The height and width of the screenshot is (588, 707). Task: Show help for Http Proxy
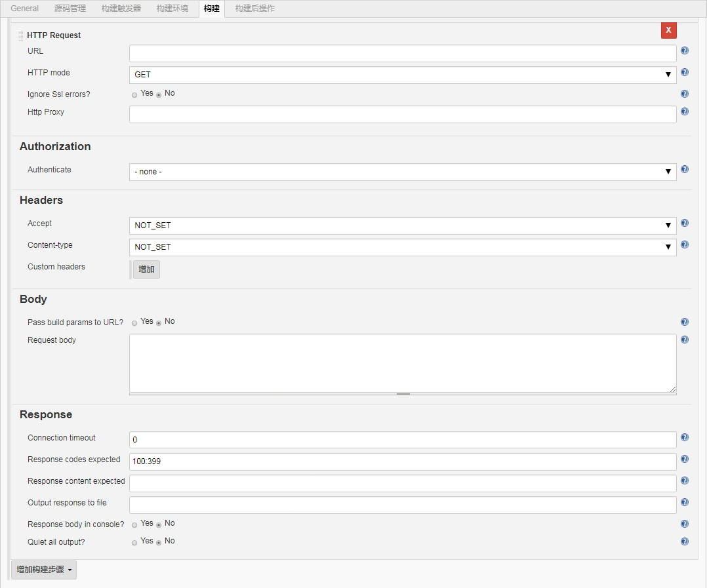[685, 111]
